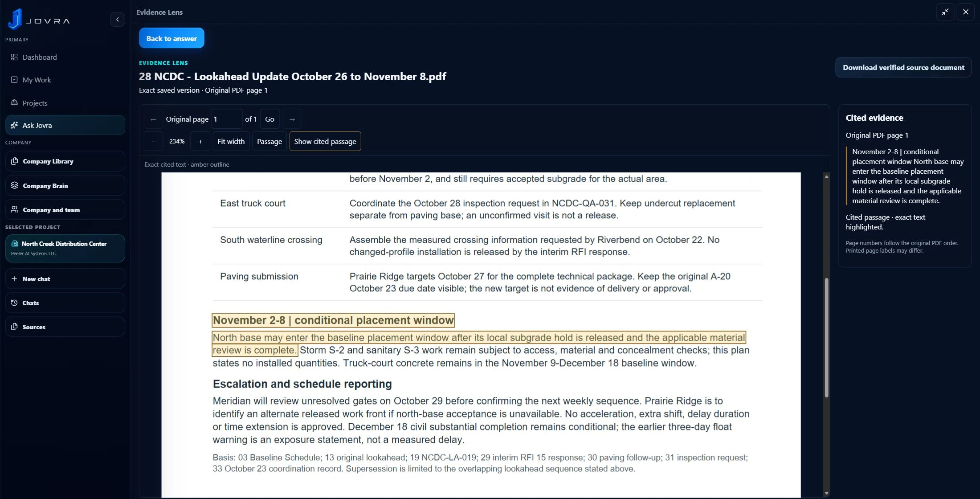The width and height of the screenshot is (980, 499).
Task: Click highlighted heading 'November 2-8 | conditional placement window'
Action: (x=333, y=320)
